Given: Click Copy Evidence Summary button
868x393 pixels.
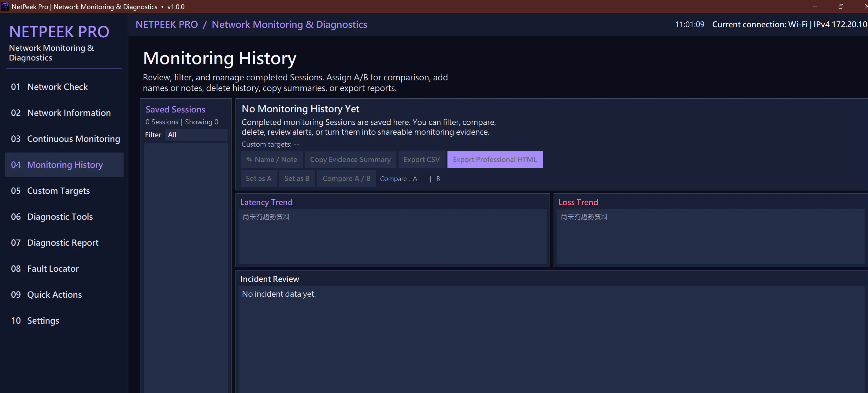Looking at the screenshot, I should [351, 160].
